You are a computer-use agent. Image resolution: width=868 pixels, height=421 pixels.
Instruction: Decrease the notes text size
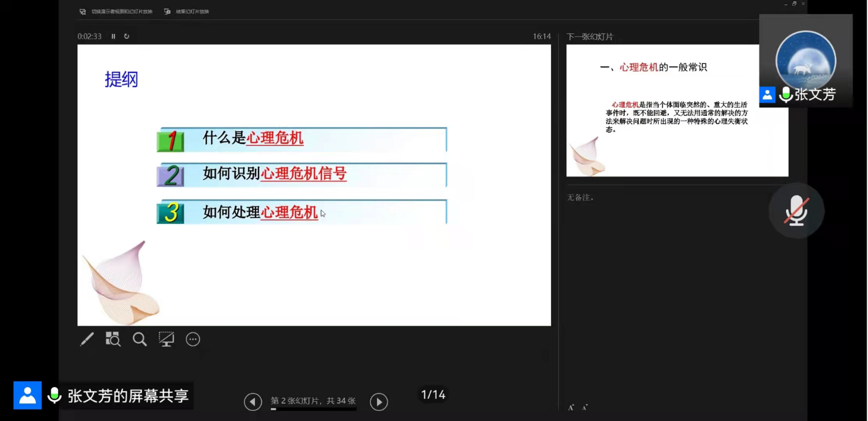point(585,407)
